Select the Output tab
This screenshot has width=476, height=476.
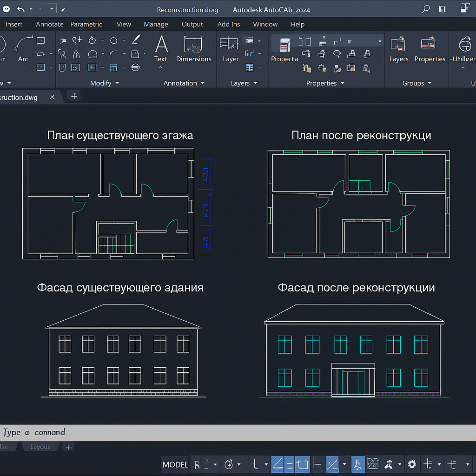coord(192,24)
